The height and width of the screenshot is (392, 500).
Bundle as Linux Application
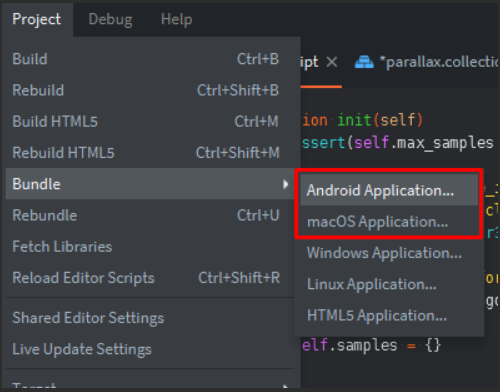tap(389, 284)
